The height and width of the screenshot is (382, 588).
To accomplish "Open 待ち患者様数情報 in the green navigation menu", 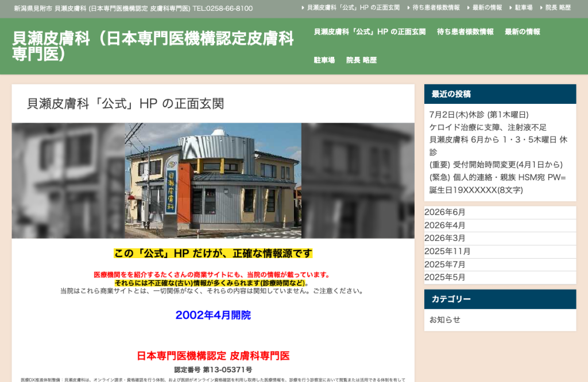I will pos(465,32).
